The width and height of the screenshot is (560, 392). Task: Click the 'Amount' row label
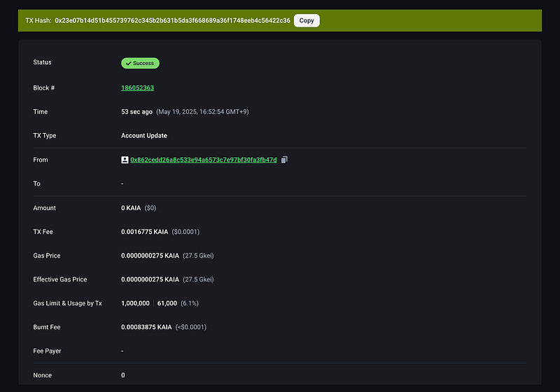tap(45, 208)
